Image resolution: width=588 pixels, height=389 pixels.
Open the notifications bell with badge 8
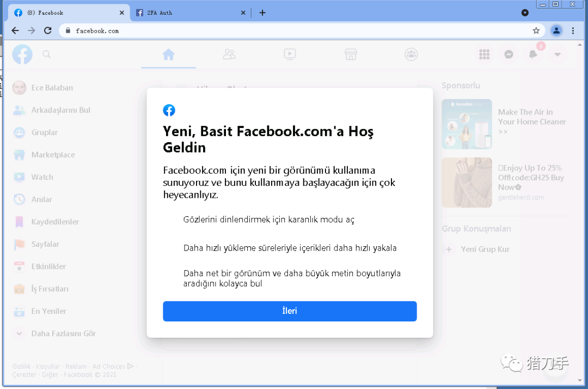532,54
